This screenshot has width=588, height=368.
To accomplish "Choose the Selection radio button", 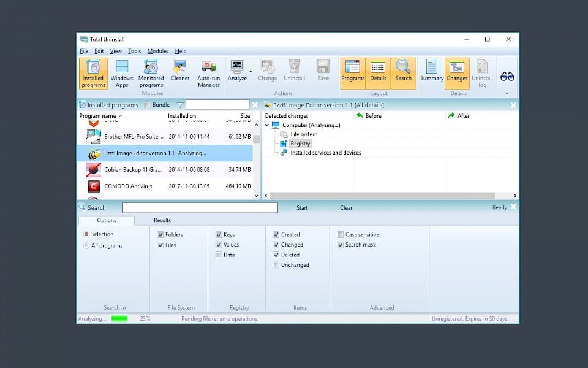I will 86,234.
